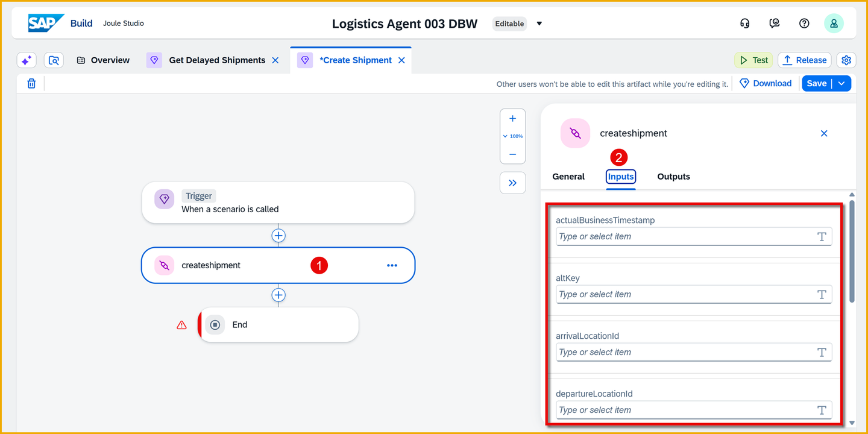Open the General tab in side panel
Viewport: 868px width, 434px height.
[x=568, y=177]
